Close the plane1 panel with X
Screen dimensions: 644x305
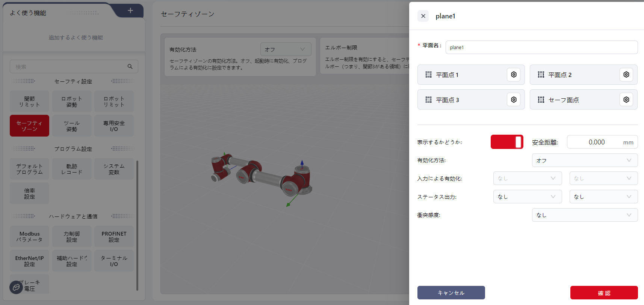point(423,16)
